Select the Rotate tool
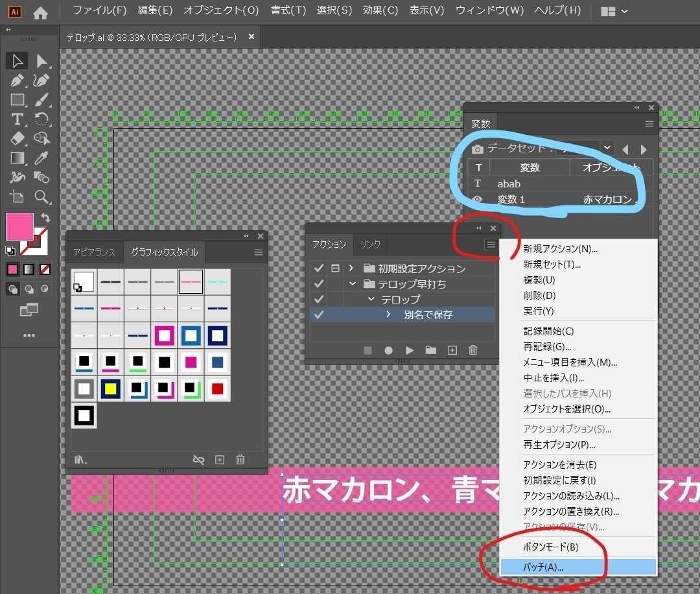This screenshot has width=700, height=594. pyautogui.click(x=41, y=119)
